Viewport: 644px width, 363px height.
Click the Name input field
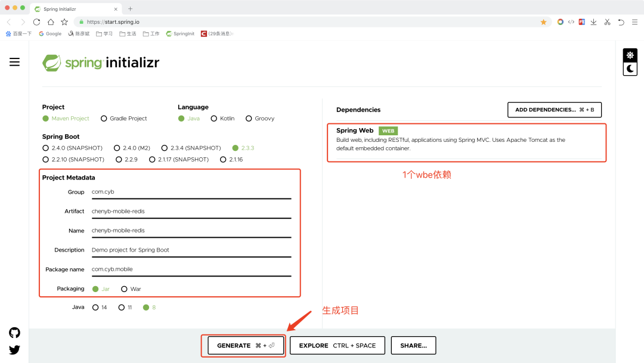click(191, 231)
